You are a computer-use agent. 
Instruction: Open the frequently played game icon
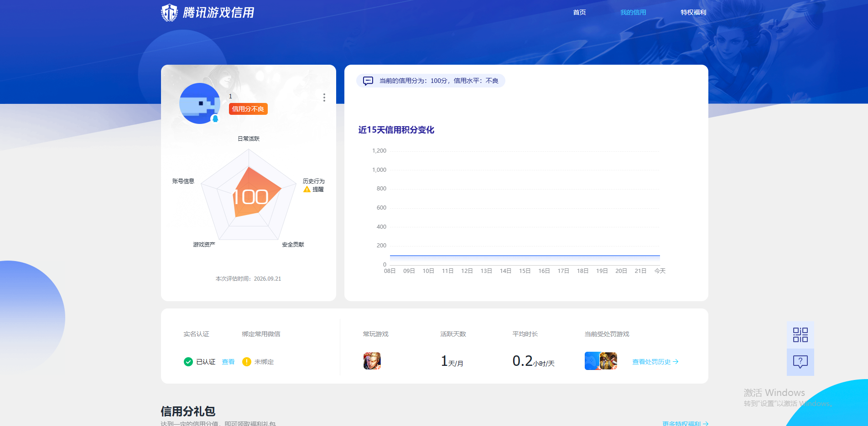click(372, 361)
